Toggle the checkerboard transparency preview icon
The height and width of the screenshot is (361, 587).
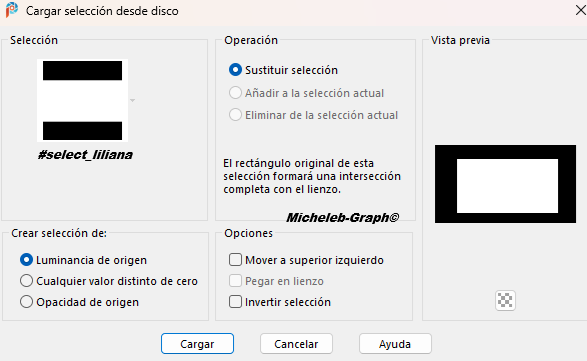[x=505, y=300]
